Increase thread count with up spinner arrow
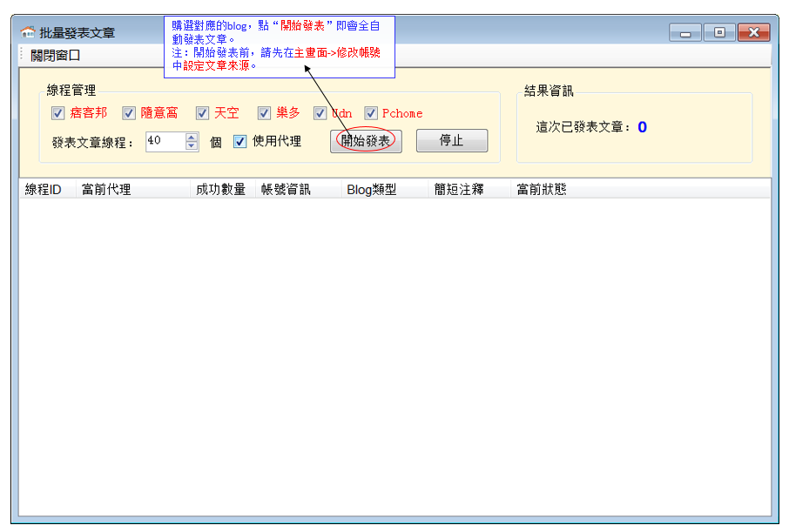This screenshot has height=532, width=789. (x=192, y=137)
